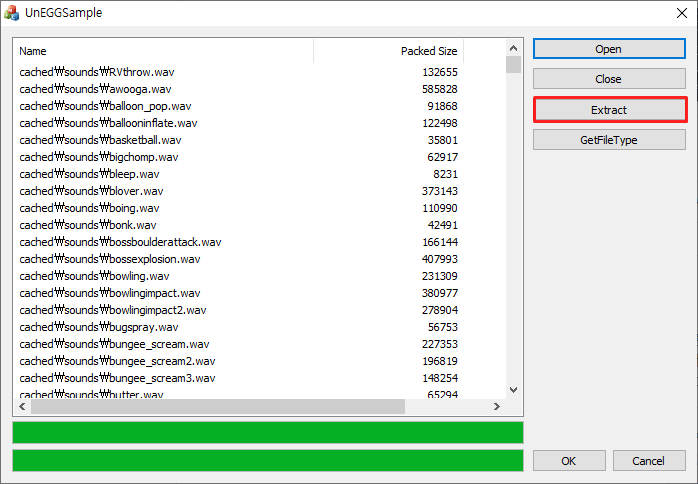This screenshot has height=484, width=698.
Task: Select the bossboulderattack.wav file row
Action: [x=238, y=242]
